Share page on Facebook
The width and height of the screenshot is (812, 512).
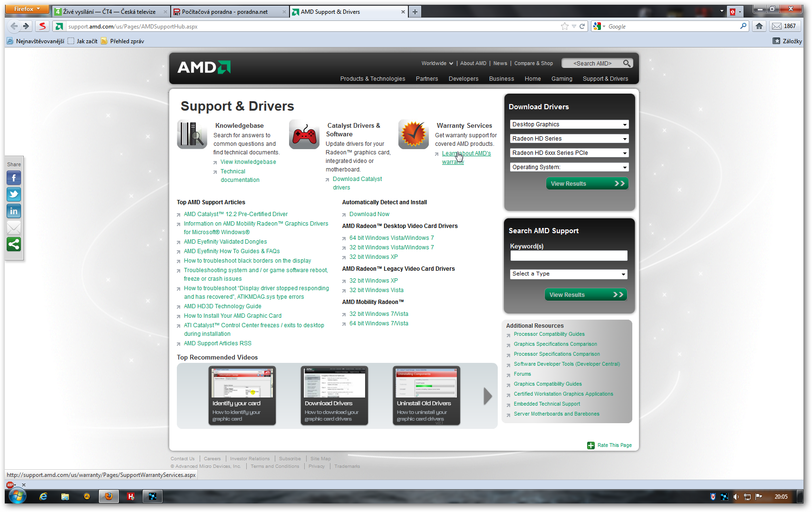coord(14,178)
